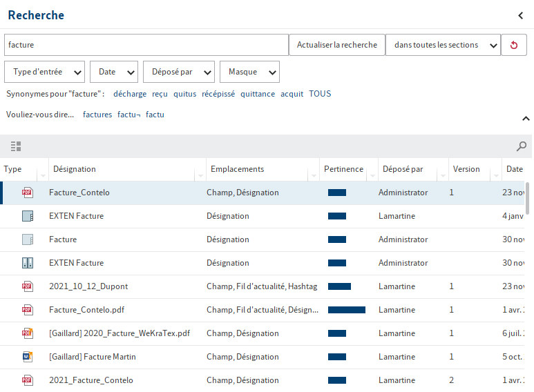Open the 'dans toutes les sections' dropdown
Image resolution: width=534 pixels, height=392 pixels.
443,45
